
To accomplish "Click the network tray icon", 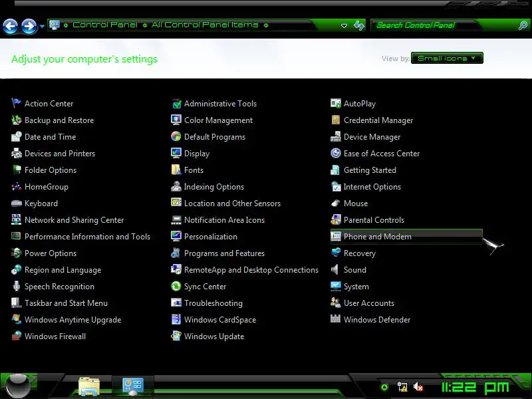I will [402, 386].
